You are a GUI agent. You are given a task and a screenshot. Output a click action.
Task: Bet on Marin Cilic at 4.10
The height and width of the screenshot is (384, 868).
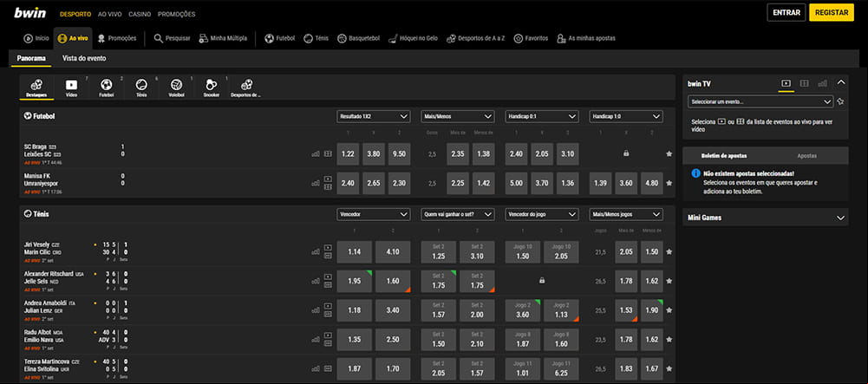[x=393, y=251]
